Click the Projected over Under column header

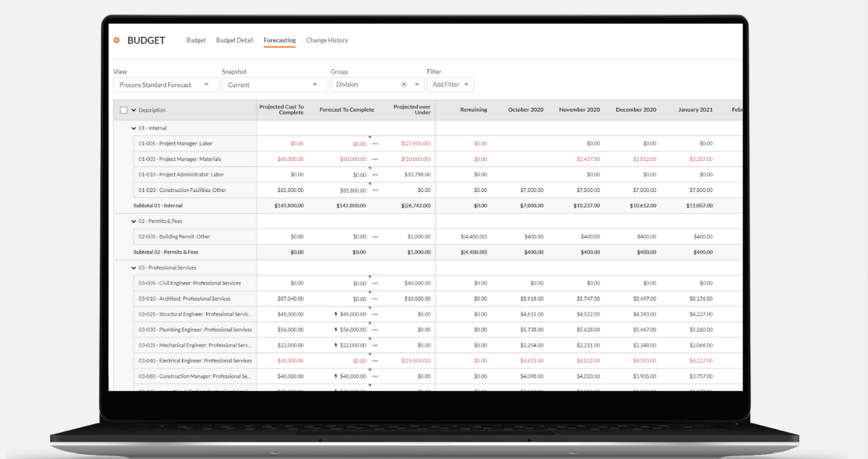[x=412, y=109]
